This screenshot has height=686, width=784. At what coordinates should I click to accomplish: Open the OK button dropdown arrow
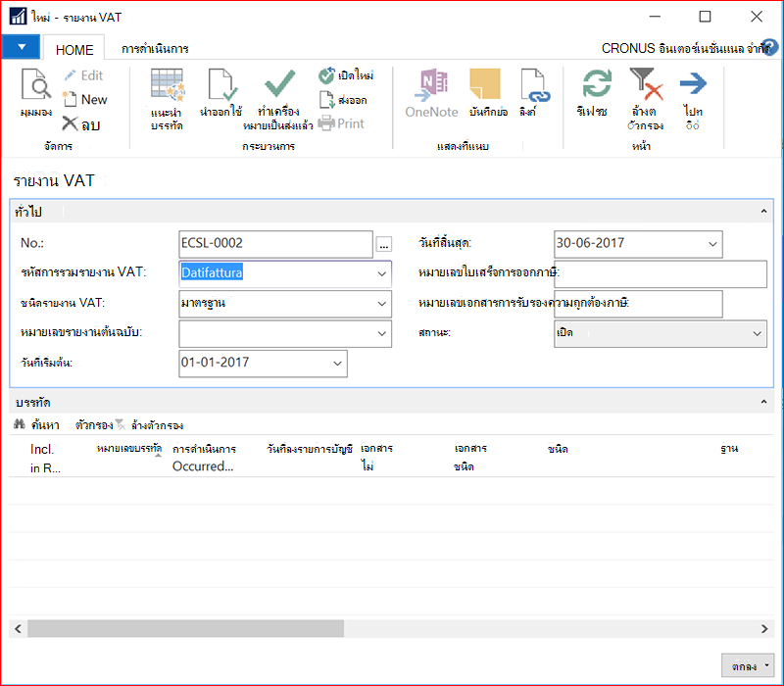[767, 666]
